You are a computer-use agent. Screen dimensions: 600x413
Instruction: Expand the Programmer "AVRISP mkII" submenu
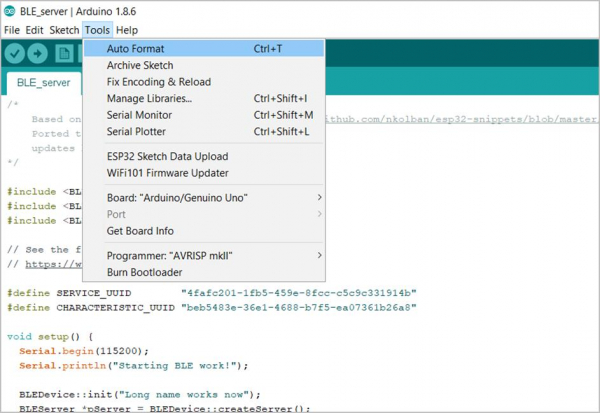click(x=215, y=255)
